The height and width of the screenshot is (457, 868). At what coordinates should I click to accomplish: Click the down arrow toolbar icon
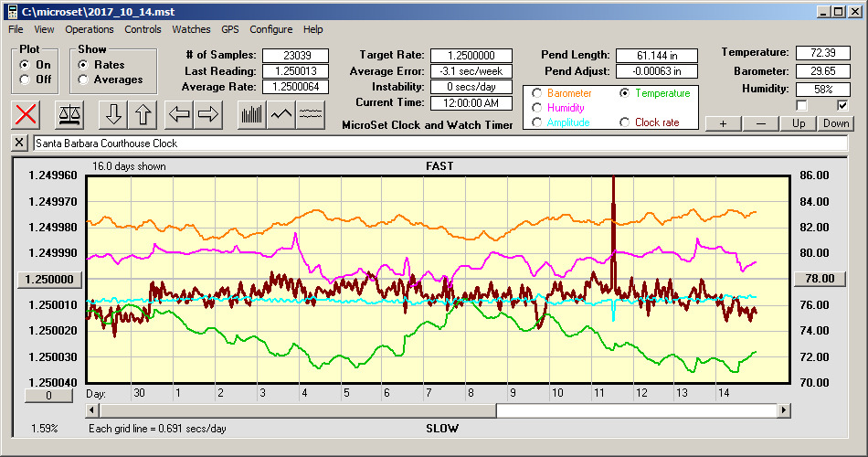pos(113,114)
